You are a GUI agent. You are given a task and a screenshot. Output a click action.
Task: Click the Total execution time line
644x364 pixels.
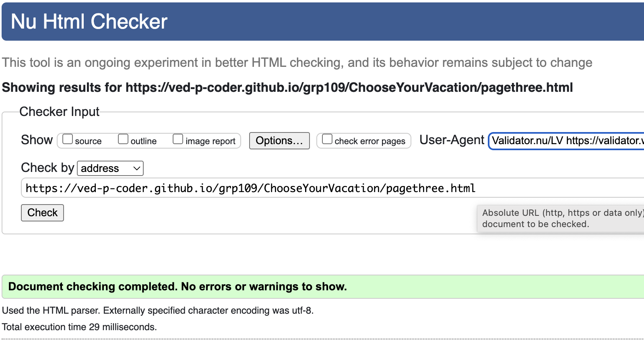coord(79,327)
